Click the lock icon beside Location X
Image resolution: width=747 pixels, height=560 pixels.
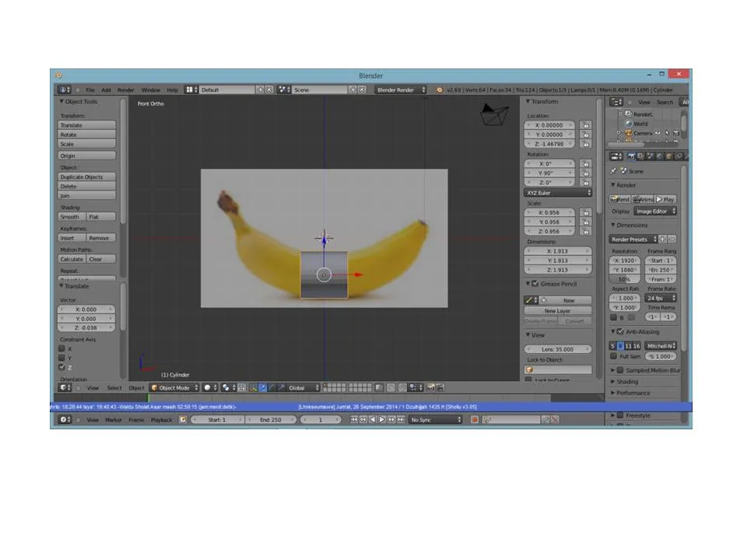click(x=586, y=125)
